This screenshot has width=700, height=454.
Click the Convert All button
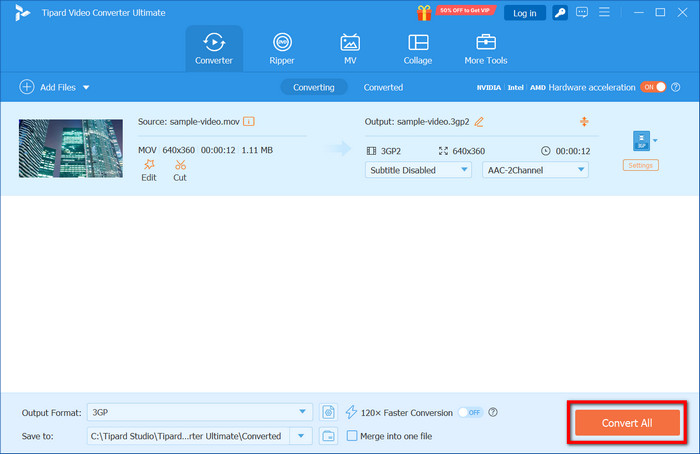click(626, 422)
